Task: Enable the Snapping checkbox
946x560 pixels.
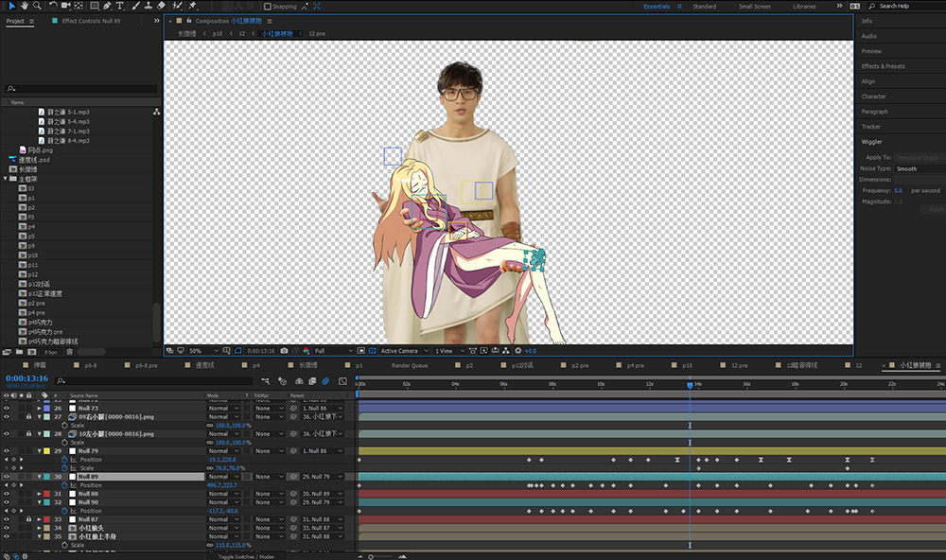Action: click(268, 6)
